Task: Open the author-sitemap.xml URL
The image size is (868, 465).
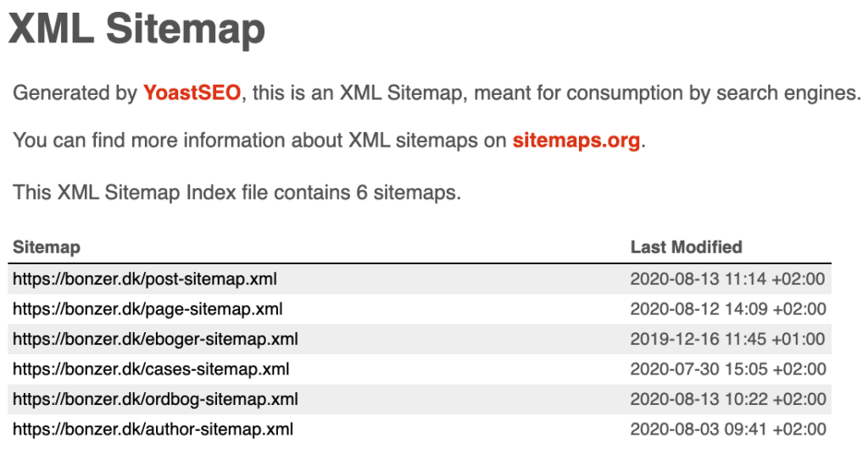Action: point(153,429)
